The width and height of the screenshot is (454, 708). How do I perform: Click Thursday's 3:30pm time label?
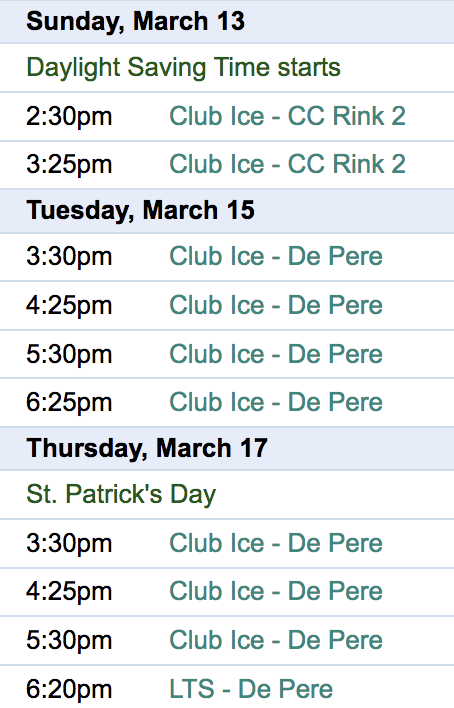(69, 543)
